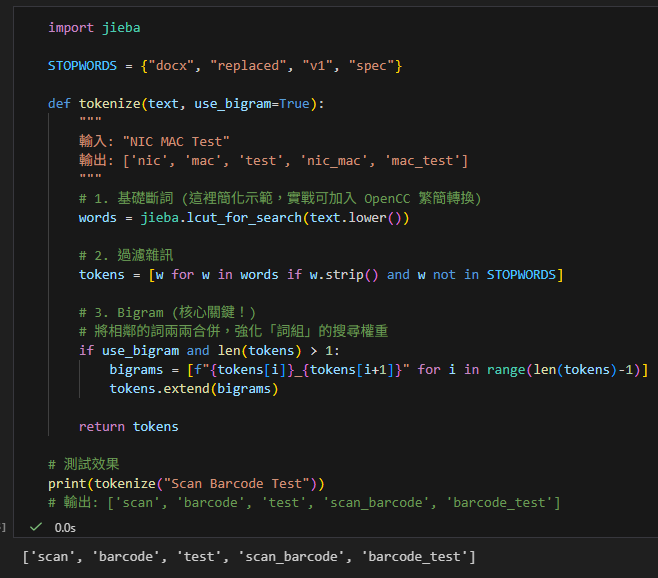Click the tokenize function name in def line
658x578 pixels.
(x=111, y=104)
